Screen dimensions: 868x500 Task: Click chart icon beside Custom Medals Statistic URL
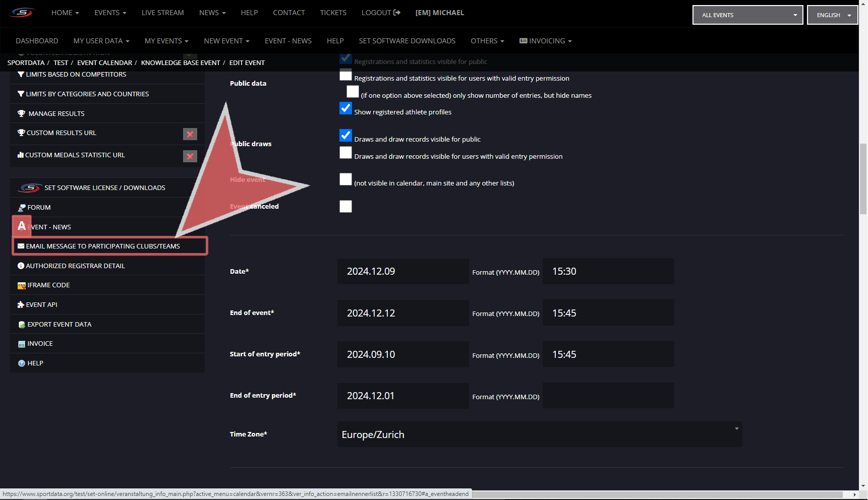21,155
